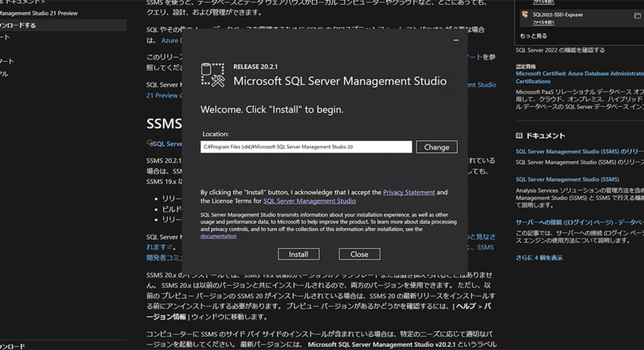The image size is (644, 350).
Task: Minimize the SSMS installer dialog
Action: (x=456, y=40)
